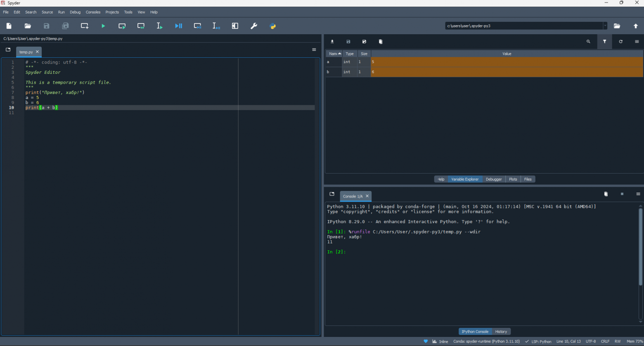
Task: Run selection or current line
Action: (x=160, y=26)
